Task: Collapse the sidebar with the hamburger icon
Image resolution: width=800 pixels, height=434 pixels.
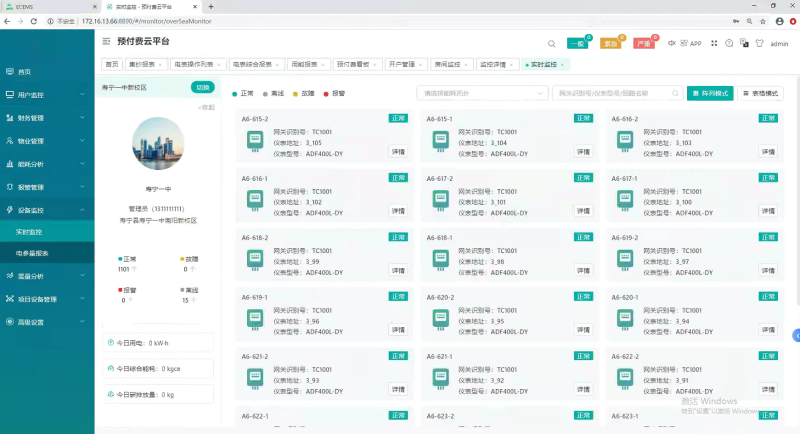Action: click(x=107, y=42)
